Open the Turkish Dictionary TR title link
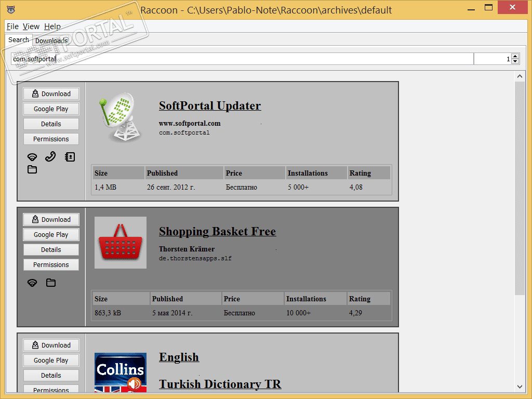Image resolution: width=532 pixels, height=399 pixels. coord(220,384)
